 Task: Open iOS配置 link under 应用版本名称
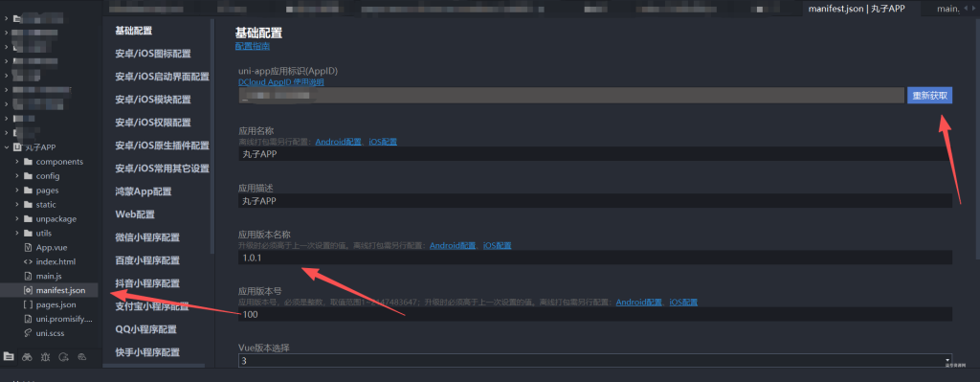pyautogui.click(x=497, y=246)
